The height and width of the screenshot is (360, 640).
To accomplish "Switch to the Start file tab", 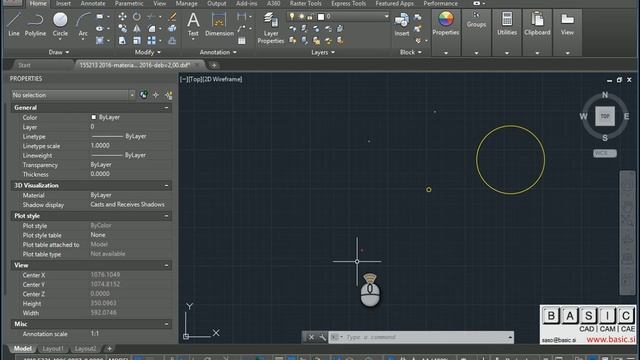I will coord(24,65).
